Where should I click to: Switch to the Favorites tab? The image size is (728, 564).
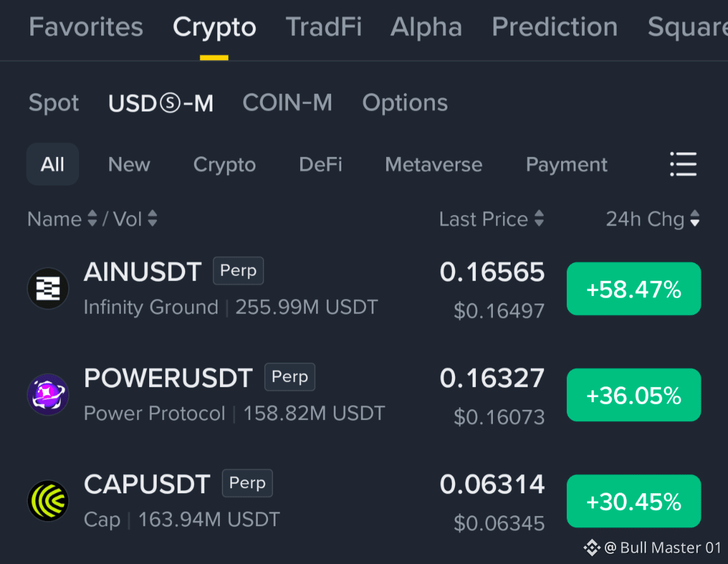tap(86, 27)
